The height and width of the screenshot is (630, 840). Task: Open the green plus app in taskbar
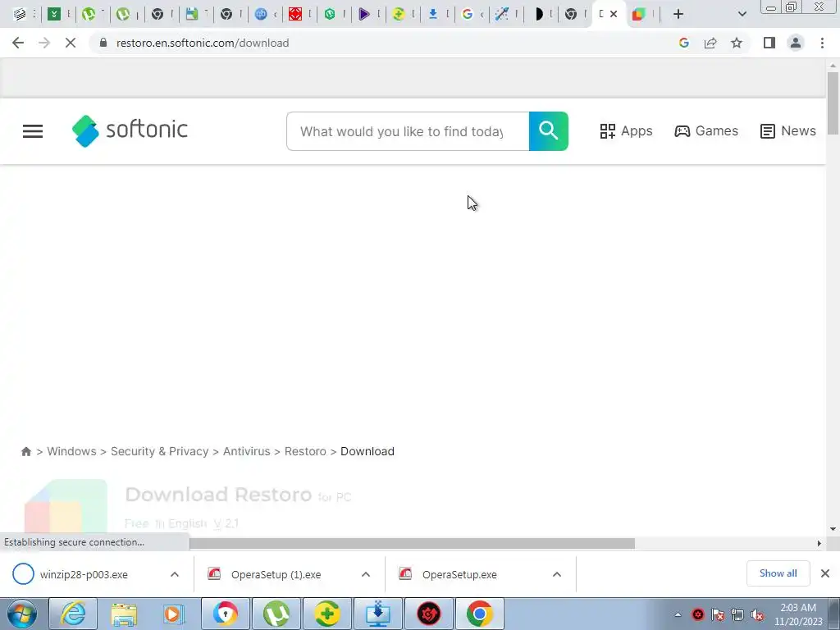point(326,614)
